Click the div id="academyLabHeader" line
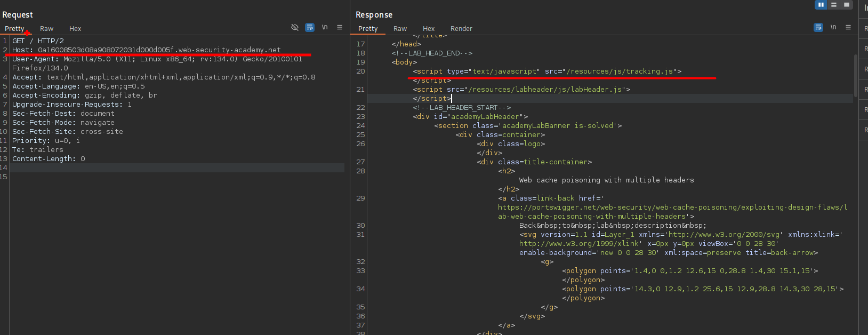 coord(470,117)
